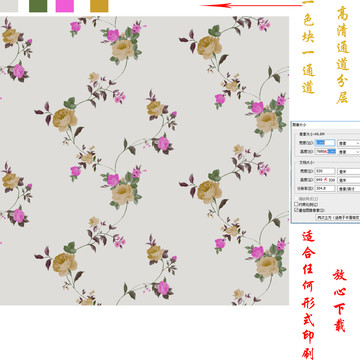This screenshot has width=360, height=360.
Task: Open the document width unit dropdown
Action: (x=349, y=171)
